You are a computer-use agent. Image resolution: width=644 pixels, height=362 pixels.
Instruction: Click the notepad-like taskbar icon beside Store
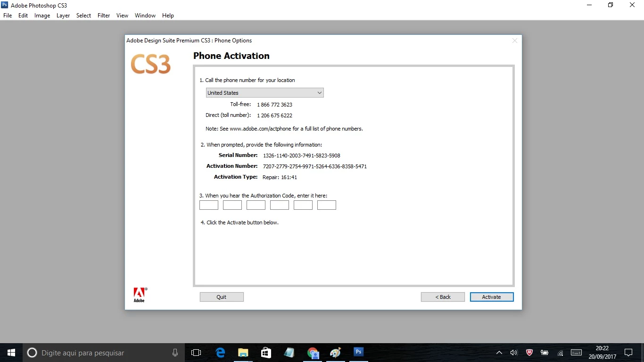click(x=289, y=353)
